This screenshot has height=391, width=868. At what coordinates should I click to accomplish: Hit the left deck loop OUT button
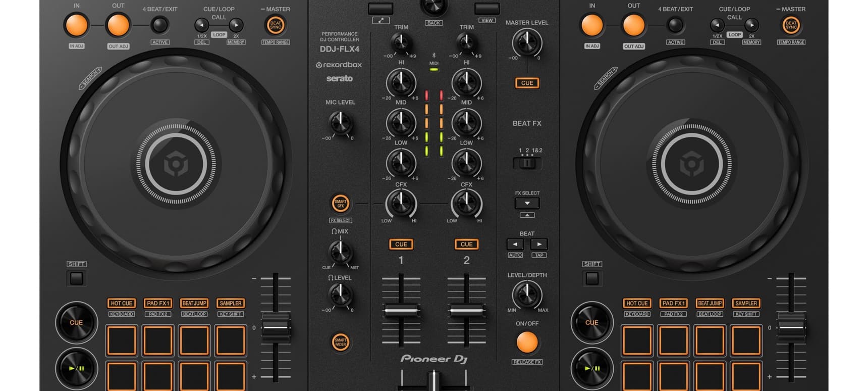point(118,25)
